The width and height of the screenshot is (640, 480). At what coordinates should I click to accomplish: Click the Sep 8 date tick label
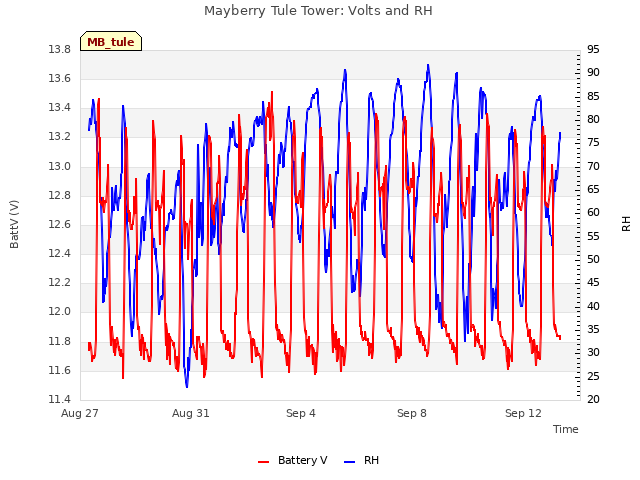point(412,413)
